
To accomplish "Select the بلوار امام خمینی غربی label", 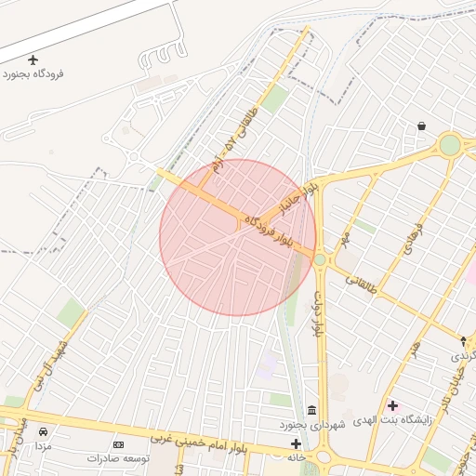I will pos(198,443).
